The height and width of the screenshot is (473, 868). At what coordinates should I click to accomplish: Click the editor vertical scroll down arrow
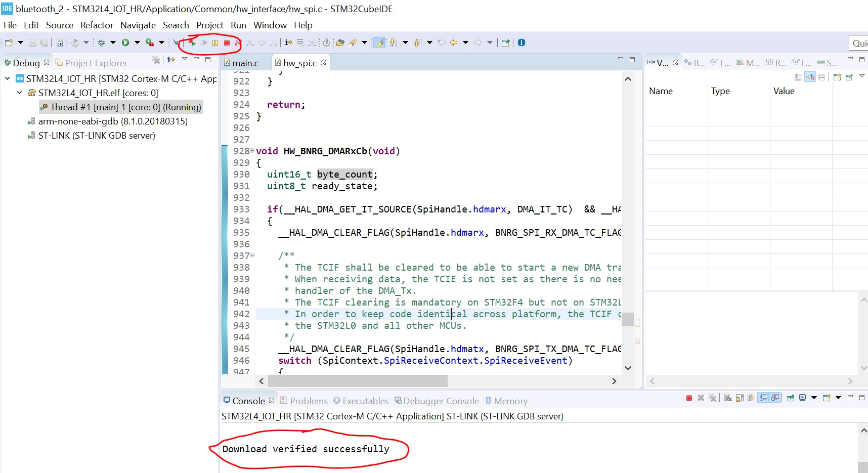point(628,368)
